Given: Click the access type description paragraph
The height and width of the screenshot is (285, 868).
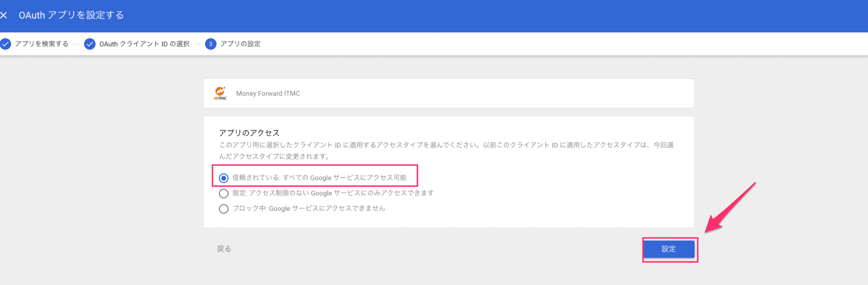Looking at the screenshot, I should pyautogui.click(x=446, y=151).
